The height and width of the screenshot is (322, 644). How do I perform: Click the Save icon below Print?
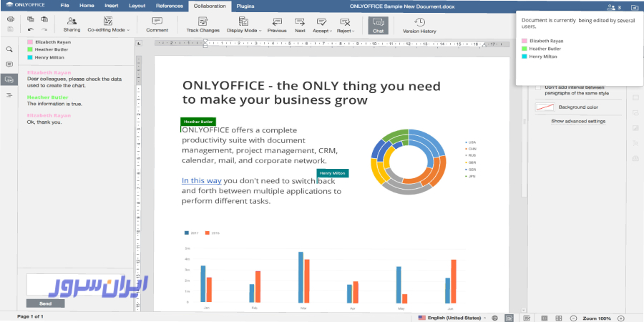pyautogui.click(x=11, y=29)
